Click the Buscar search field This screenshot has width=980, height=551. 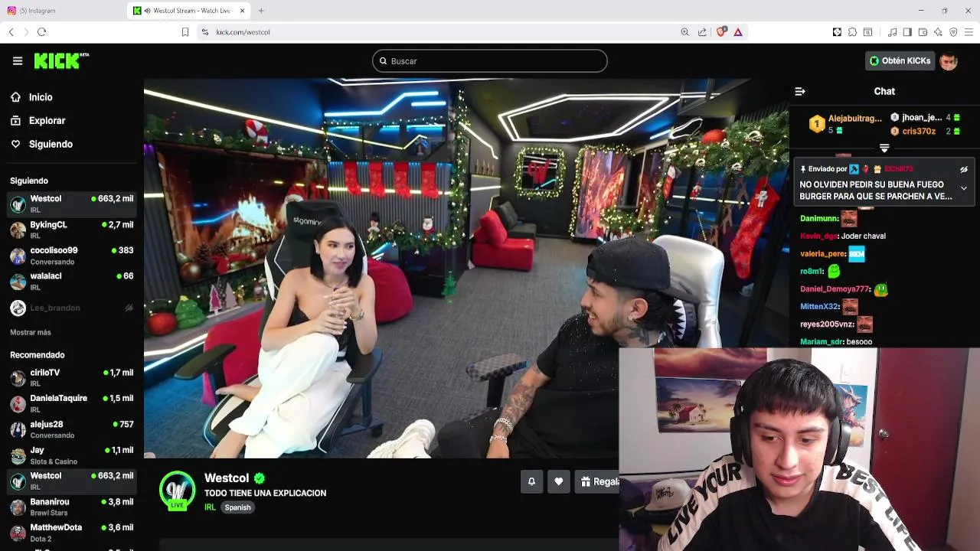pos(490,61)
